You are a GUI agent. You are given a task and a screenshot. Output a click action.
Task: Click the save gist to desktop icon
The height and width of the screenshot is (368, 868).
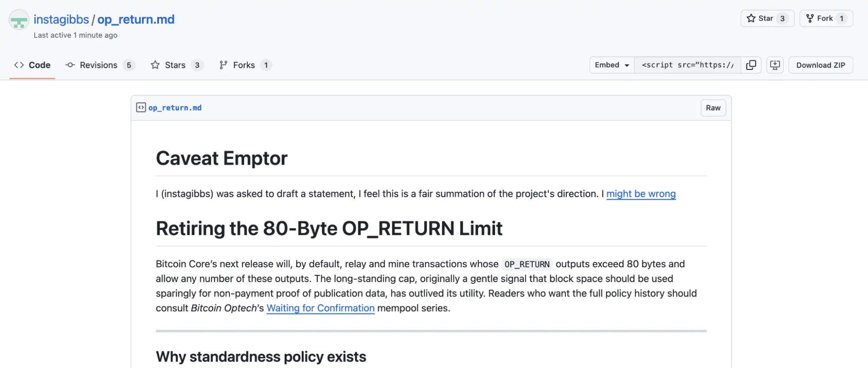coord(775,65)
